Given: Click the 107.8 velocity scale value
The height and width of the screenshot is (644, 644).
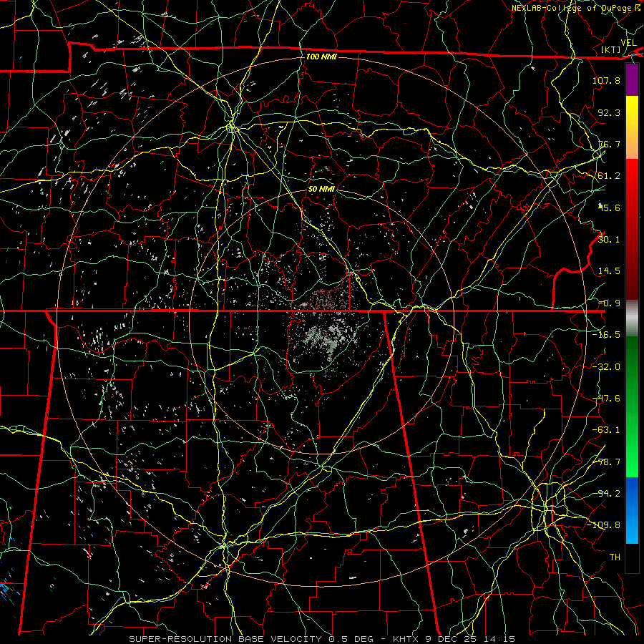Looking at the screenshot, I should pos(606,80).
